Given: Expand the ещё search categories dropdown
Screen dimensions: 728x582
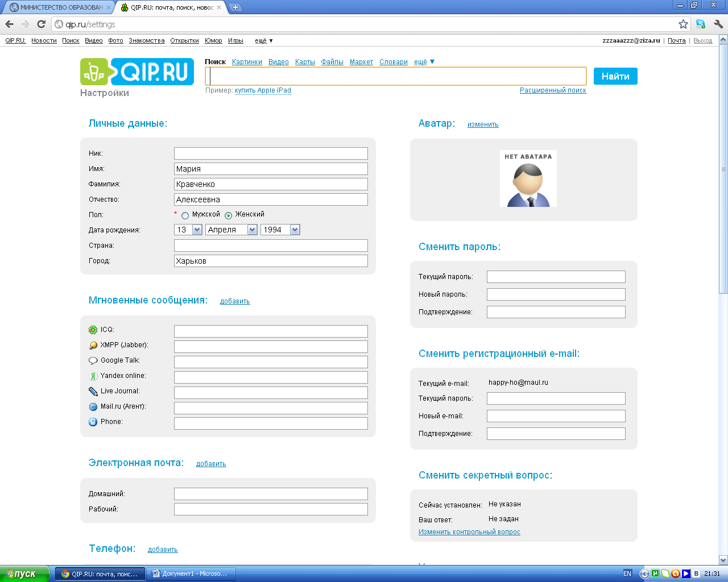Looking at the screenshot, I should point(424,62).
